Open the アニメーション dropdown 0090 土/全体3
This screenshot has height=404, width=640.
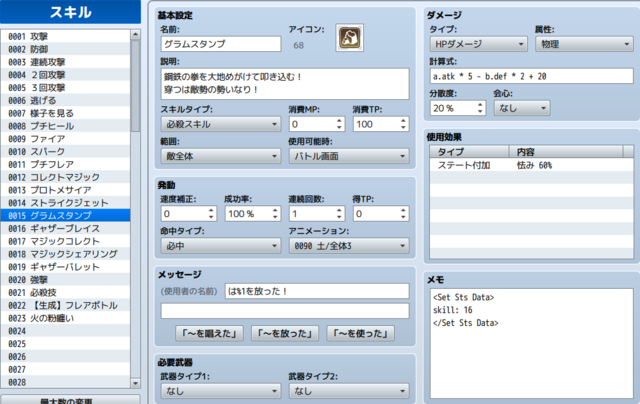click(349, 246)
